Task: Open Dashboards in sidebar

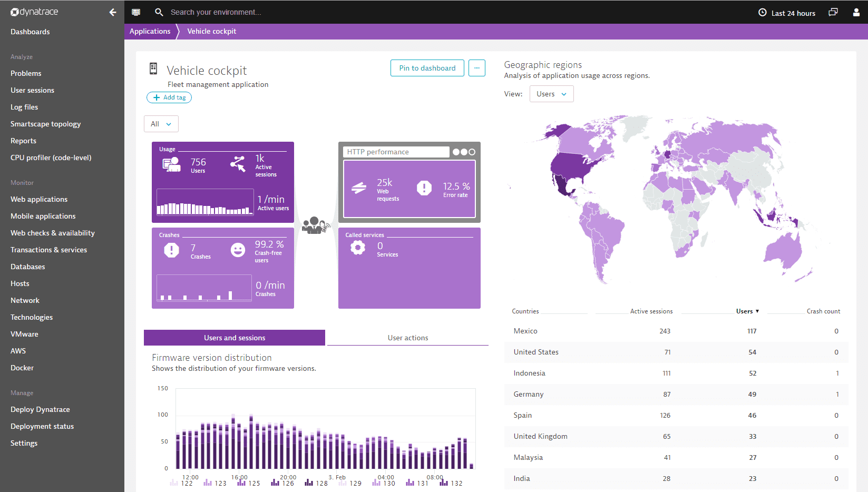Action: (x=30, y=32)
